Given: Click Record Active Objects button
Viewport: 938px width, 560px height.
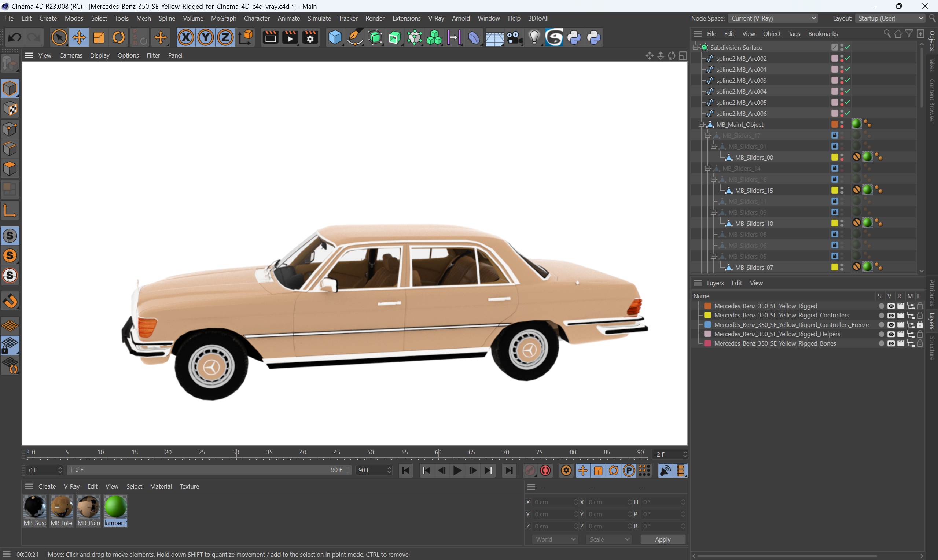Looking at the screenshot, I should (530, 471).
